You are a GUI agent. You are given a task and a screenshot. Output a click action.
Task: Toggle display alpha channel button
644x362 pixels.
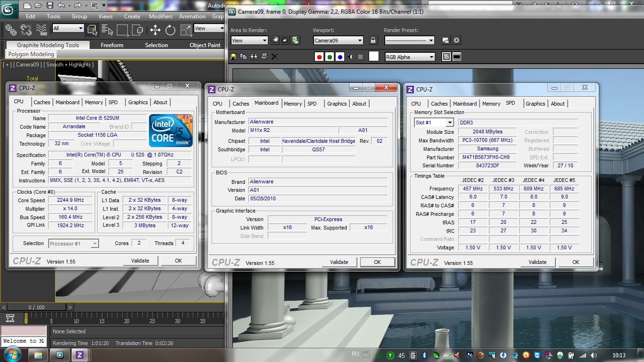click(x=350, y=57)
